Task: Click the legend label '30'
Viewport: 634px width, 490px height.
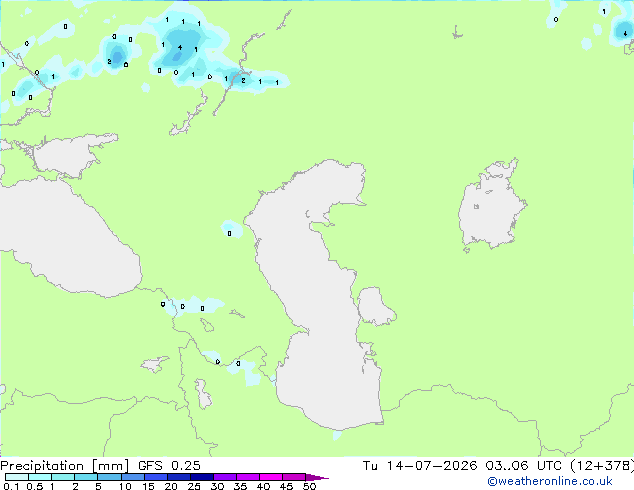Action: (x=218, y=486)
